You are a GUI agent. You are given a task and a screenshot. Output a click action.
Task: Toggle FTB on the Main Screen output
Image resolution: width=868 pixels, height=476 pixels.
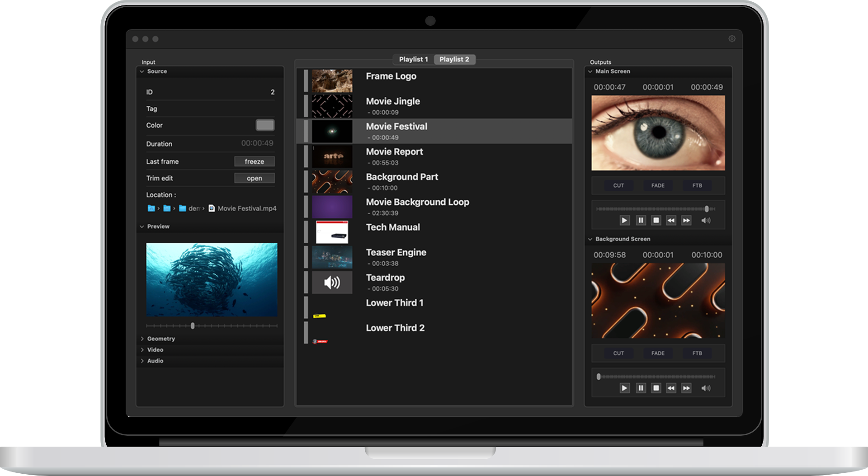(697, 185)
